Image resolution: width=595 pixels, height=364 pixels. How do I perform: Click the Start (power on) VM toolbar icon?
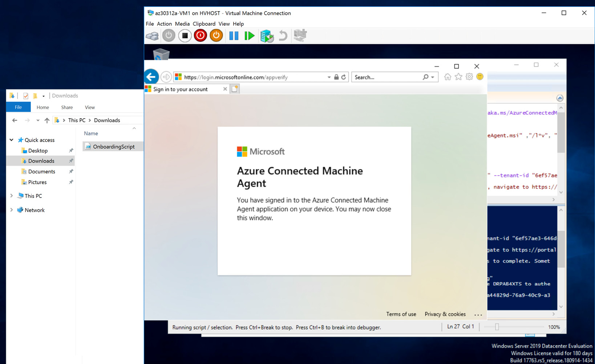[169, 36]
